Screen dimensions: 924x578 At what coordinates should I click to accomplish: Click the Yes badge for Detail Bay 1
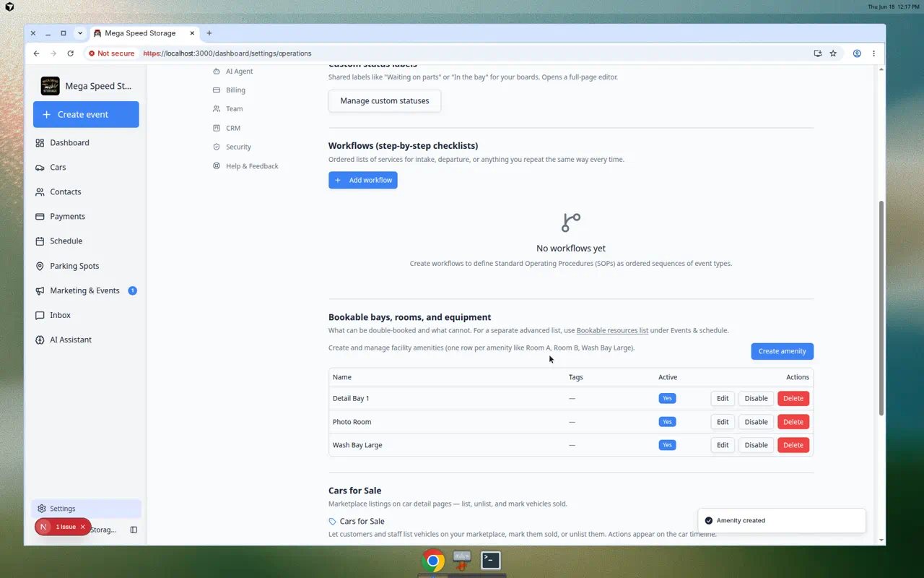click(x=667, y=398)
